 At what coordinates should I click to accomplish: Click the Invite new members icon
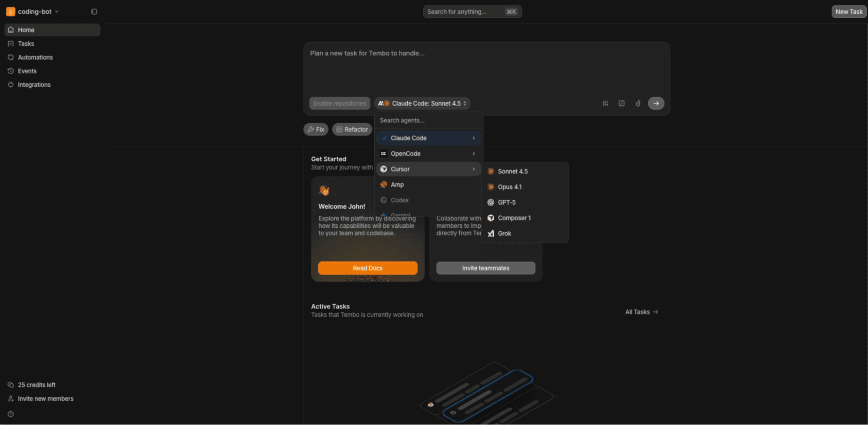tap(10, 398)
